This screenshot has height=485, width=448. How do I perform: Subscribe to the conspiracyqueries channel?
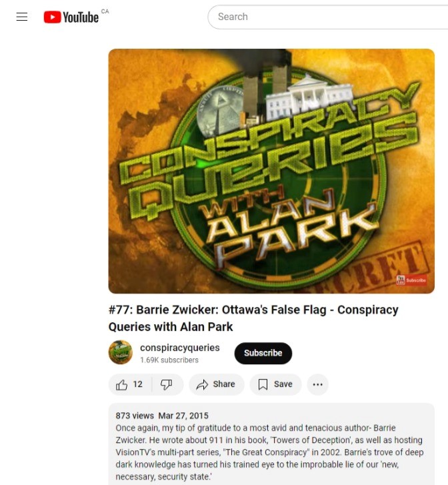click(x=263, y=353)
